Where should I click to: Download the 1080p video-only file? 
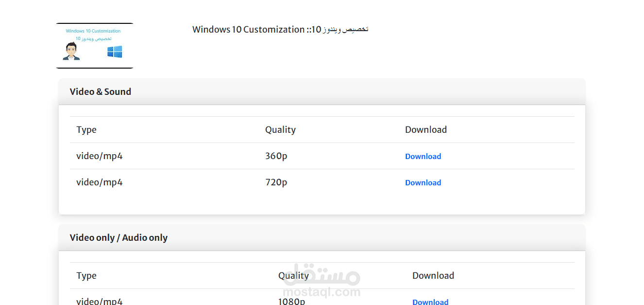[430, 302]
